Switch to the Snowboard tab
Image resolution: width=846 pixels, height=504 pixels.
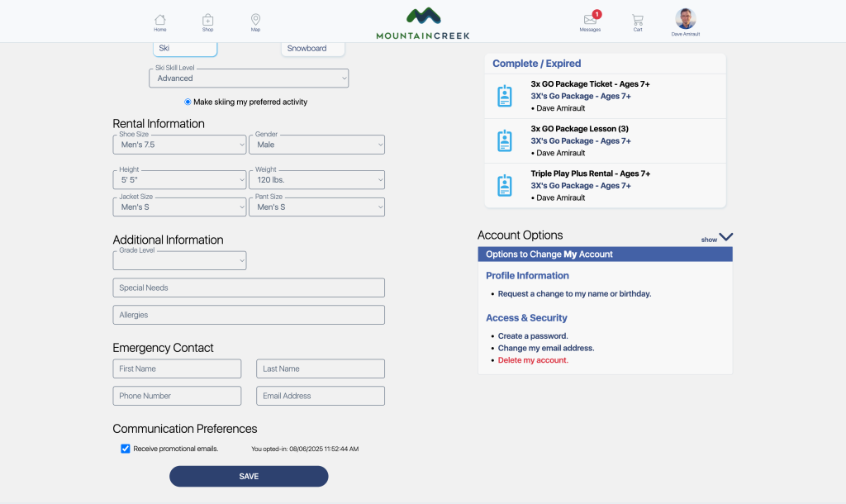pos(312,49)
